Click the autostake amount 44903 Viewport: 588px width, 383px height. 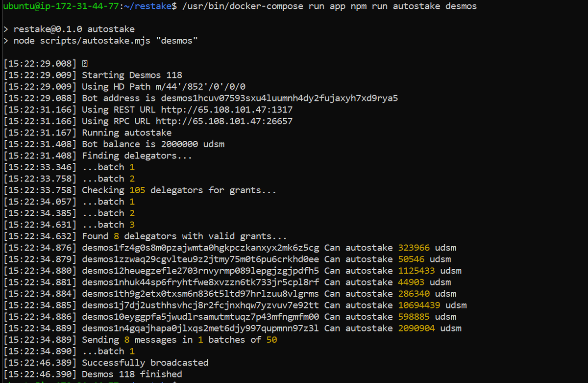pyautogui.click(x=411, y=282)
